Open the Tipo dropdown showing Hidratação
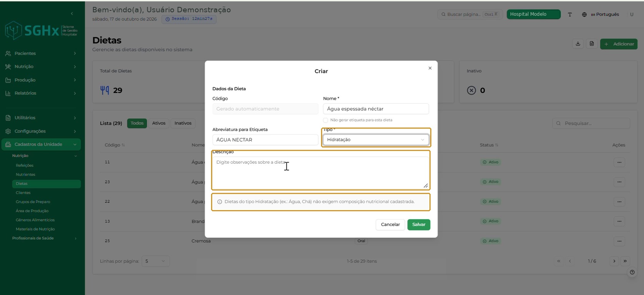This screenshot has width=644, height=295. point(376,140)
